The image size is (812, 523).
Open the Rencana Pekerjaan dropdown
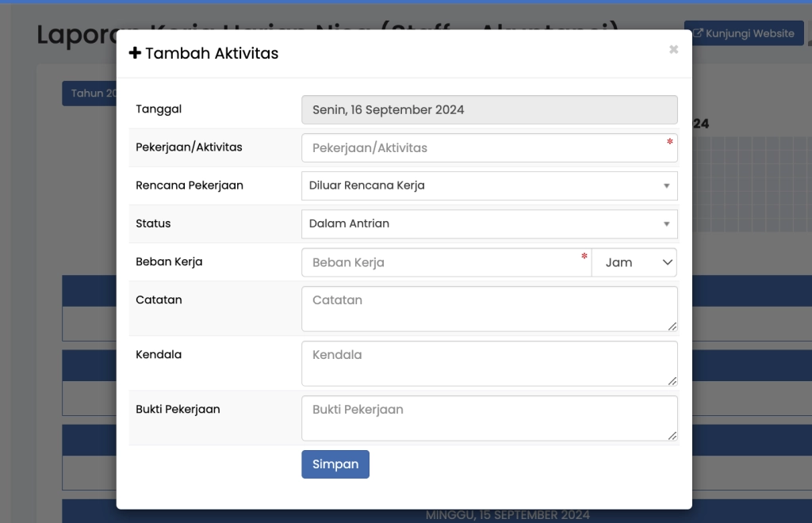(x=489, y=185)
